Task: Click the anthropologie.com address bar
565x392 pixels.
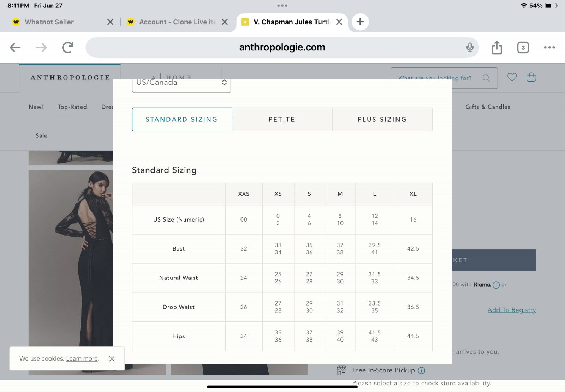Action: (282, 47)
